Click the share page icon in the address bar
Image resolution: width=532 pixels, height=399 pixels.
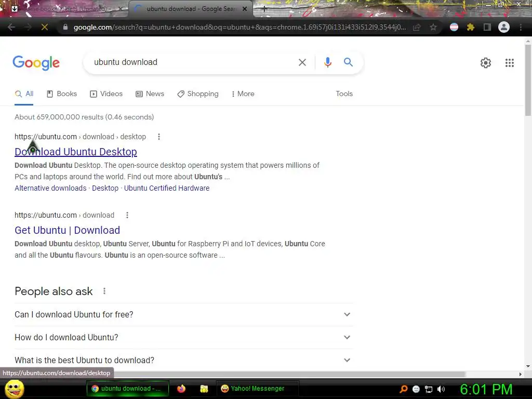[417, 27]
